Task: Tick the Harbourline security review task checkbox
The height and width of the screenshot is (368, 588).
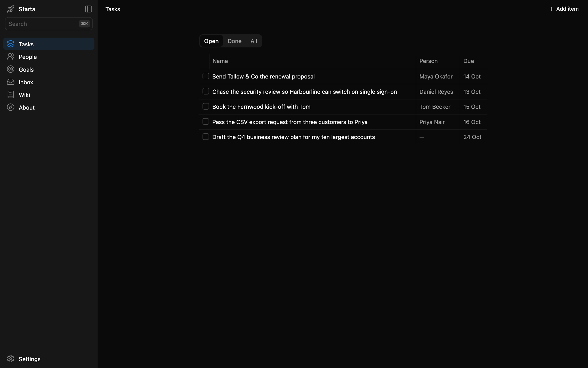Action: pyautogui.click(x=206, y=91)
